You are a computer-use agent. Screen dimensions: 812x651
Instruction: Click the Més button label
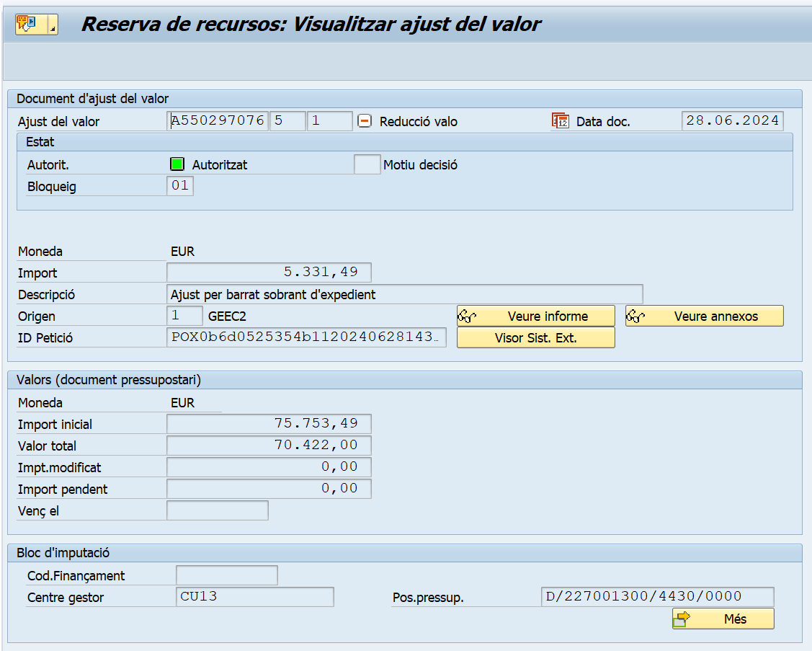(x=735, y=619)
